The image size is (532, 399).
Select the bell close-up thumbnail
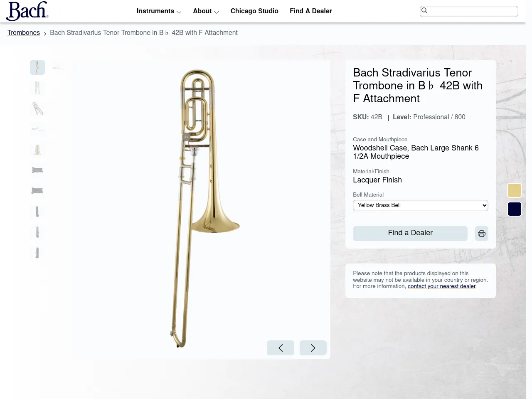click(x=37, y=150)
